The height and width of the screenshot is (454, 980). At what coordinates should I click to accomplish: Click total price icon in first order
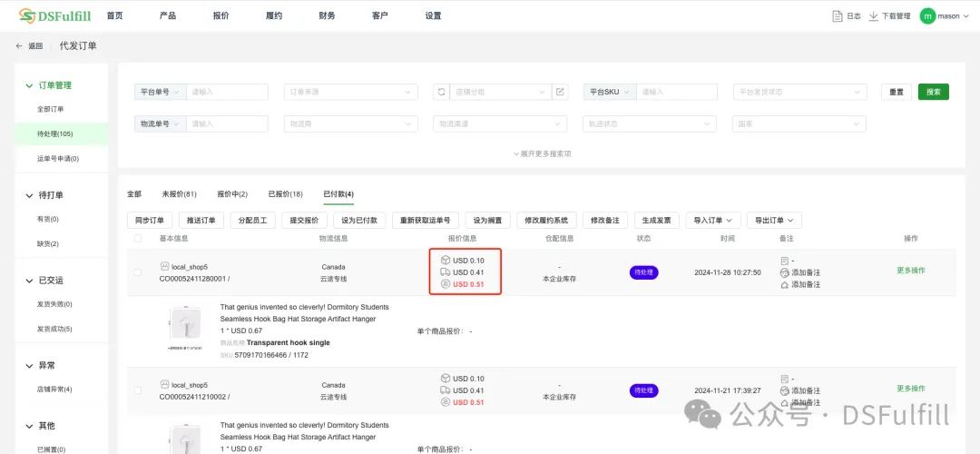(x=445, y=284)
